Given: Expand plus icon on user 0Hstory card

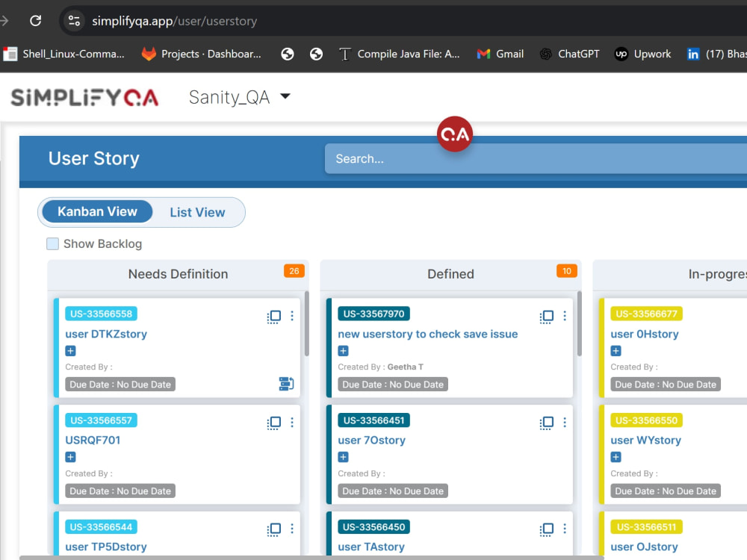Looking at the screenshot, I should click(616, 351).
